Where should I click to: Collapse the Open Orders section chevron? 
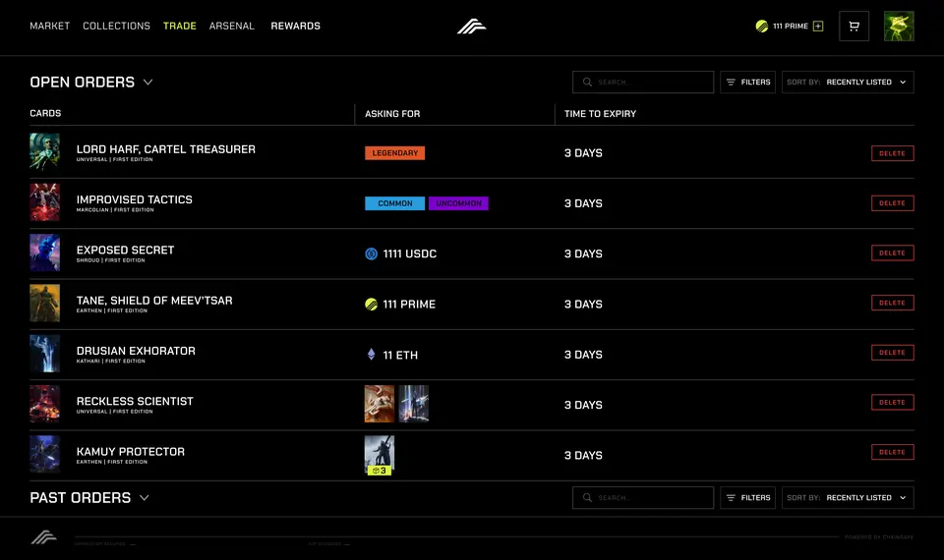click(148, 82)
